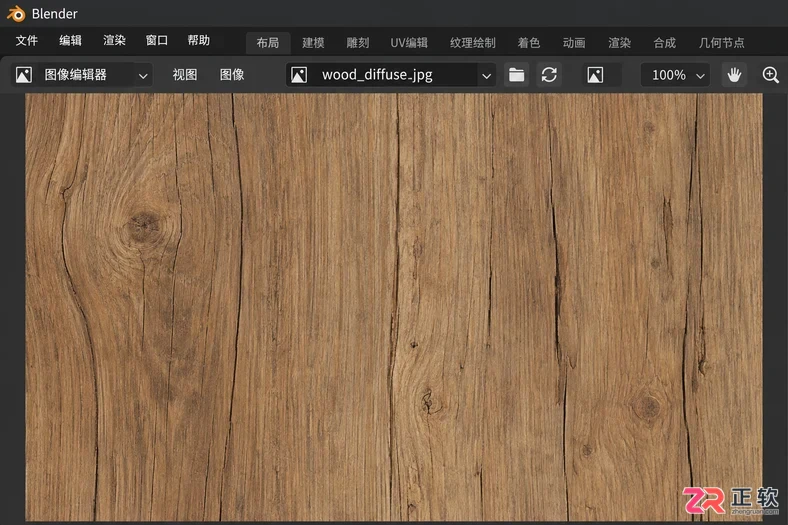Image resolution: width=788 pixels, height=525 pixels.
Task: Open the 编辑 menu
Action: click(70, 41)
